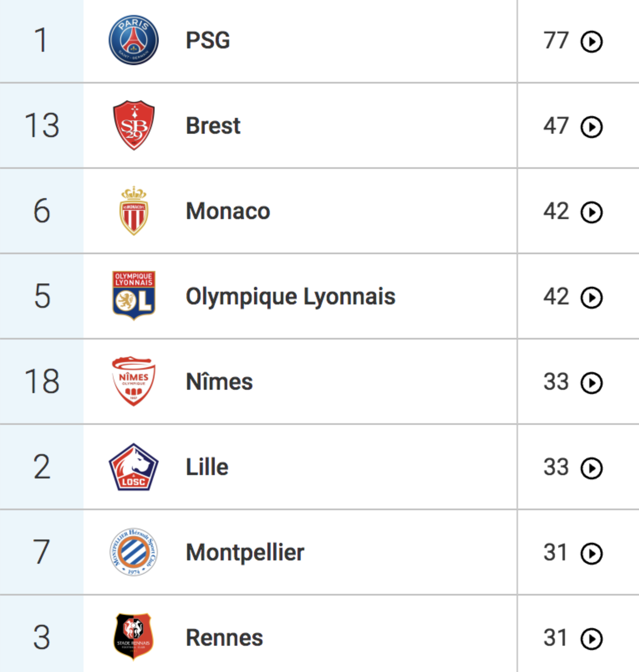
Task: Play the video in the Rennes row
Action: [x=592, y=639]
